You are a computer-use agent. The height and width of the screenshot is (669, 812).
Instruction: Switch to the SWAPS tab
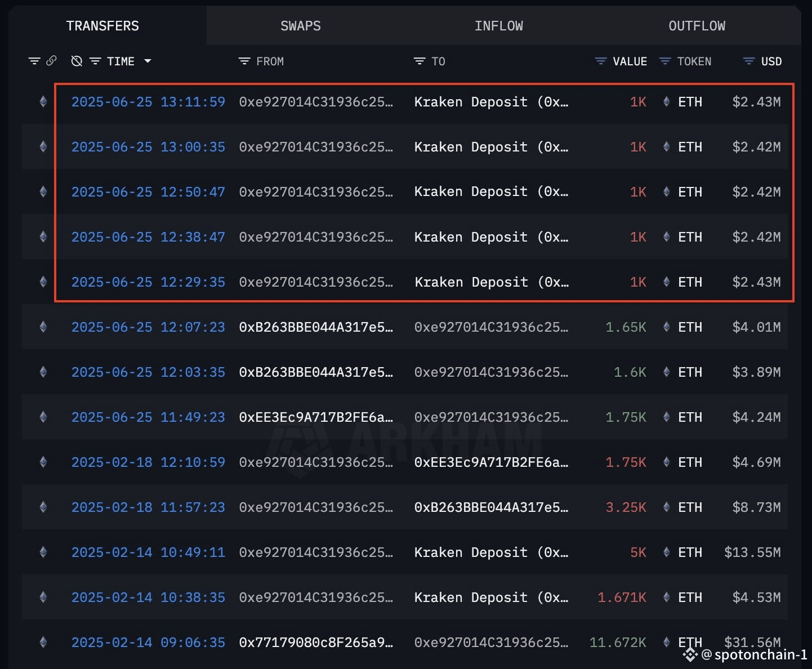coord(301,26)
